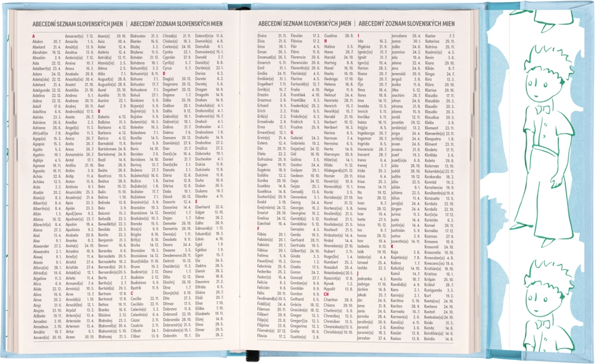
Task: Select the entry "Abrahám"
Action: (40, 52)
